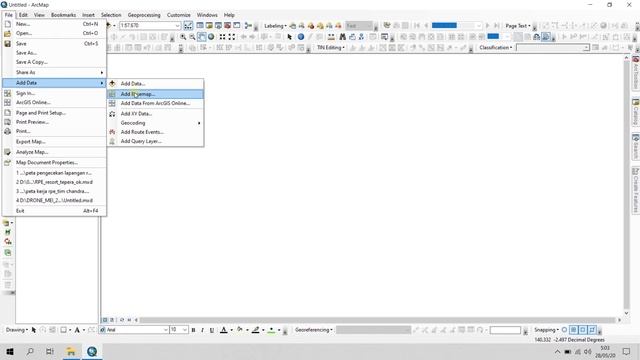Open recent file RPE_resort_tepera_ok.mxd
Viewport: 640px width, 360px height.
pyautogui.click(x=54, y=182)
